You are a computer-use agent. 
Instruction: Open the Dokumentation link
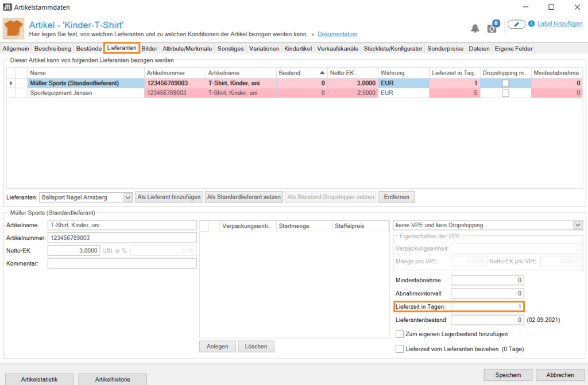pyautogui.click(x=337, y=34)
